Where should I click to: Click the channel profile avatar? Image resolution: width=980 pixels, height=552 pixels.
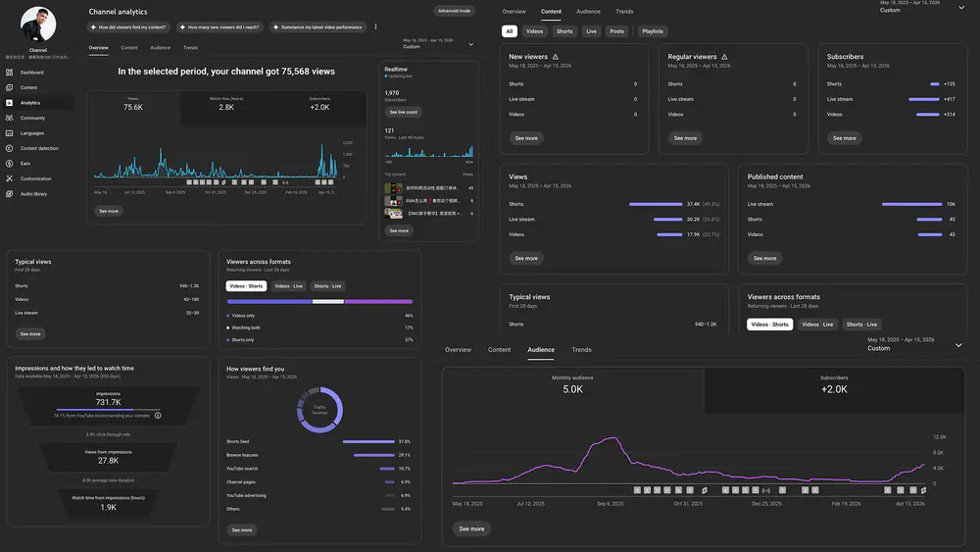pos(38,24)
